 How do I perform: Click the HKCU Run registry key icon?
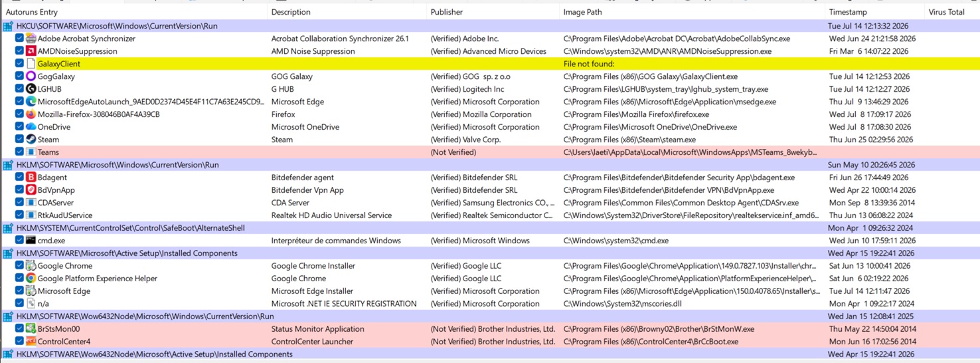(x=8, y=26)
